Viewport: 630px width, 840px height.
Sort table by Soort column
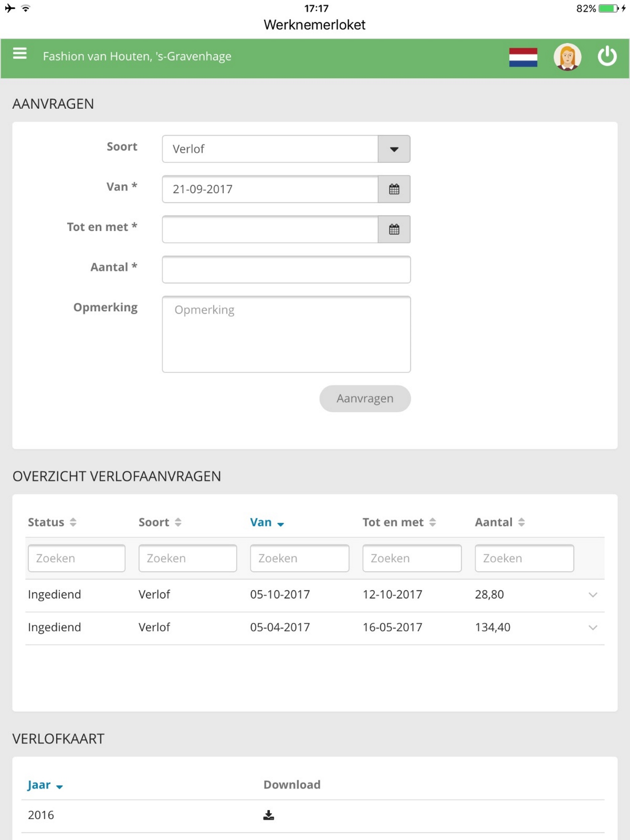pos(160,522)
